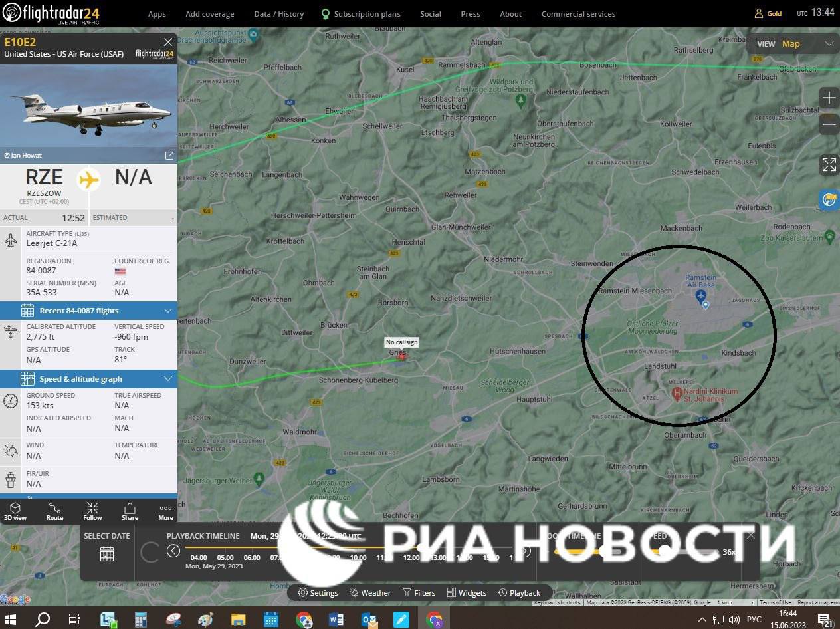Toggle the Weather layer

tap(370, 593)
